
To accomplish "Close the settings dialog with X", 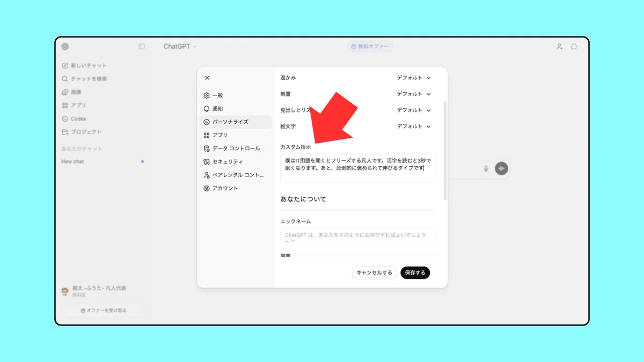I will click(207, 78).
